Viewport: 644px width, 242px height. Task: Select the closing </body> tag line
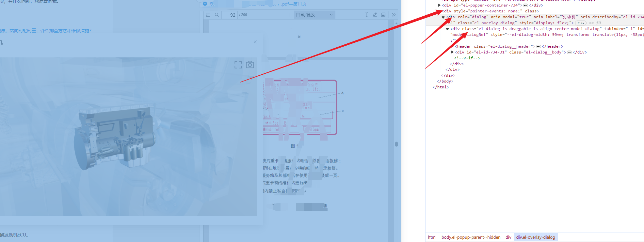click(x=445, y=81)
